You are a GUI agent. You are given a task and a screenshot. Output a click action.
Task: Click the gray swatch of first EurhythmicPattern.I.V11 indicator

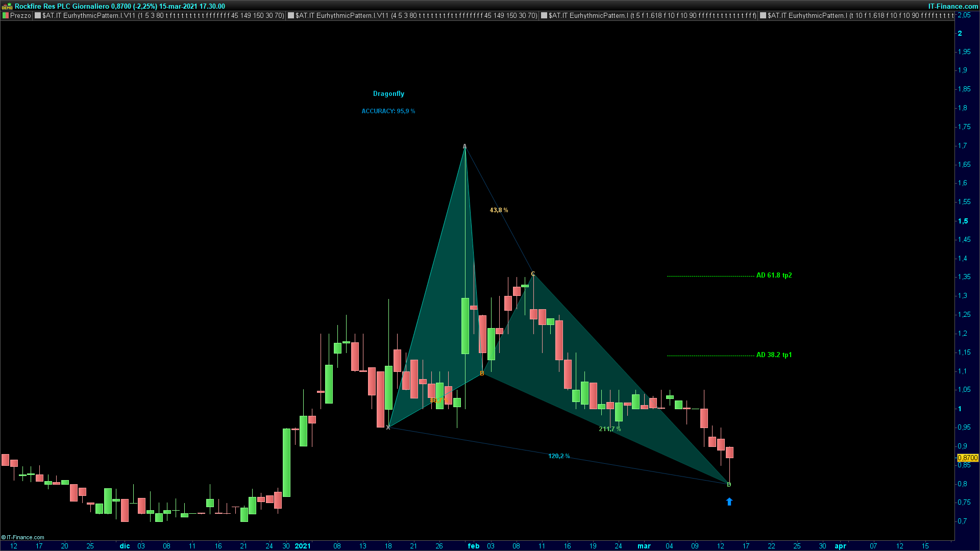[38, 16]
